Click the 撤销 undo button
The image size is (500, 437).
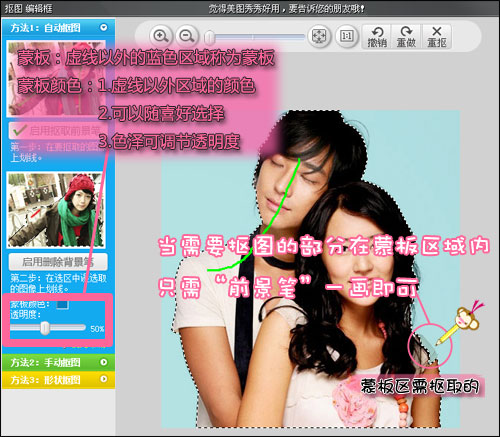click(x=377, y=37)
